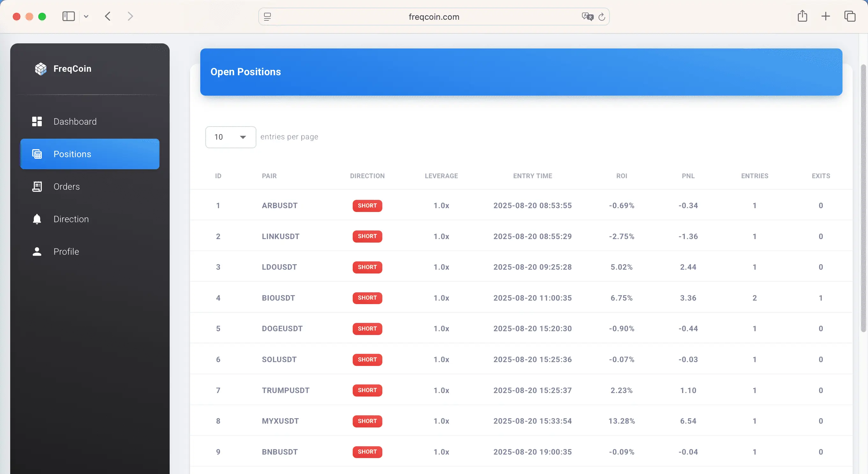
Task: Click the SHORT badge for ARBUSDT
Action: point(367,206)
